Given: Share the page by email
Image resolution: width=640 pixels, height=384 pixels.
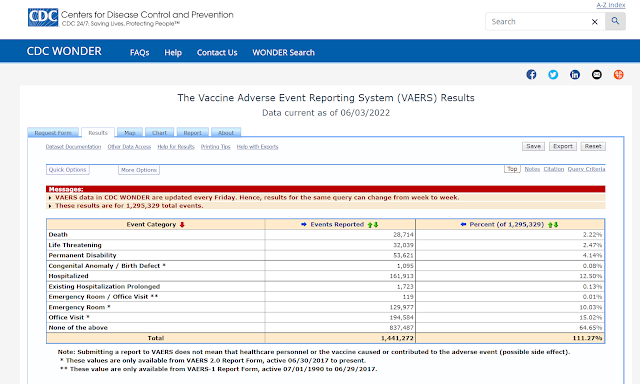Looking at the screenshot, I should (x=597, y=74).
